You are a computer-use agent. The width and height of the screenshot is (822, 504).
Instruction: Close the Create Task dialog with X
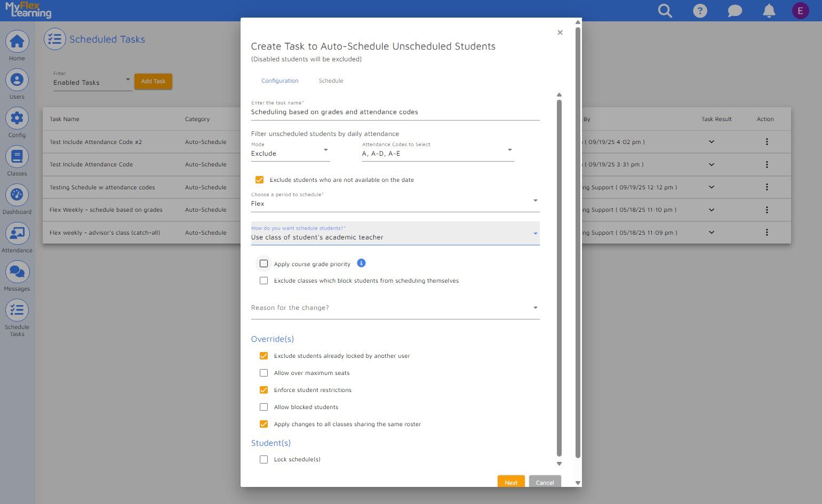[x=560, y=33]
